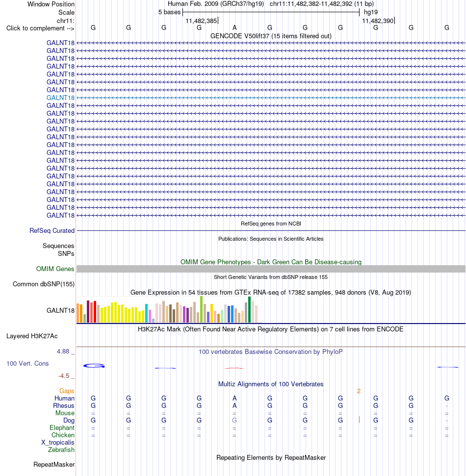This screenshot has height=476, width=466.
Task: Open the OMIM Gene Phenotypes green title
Action: [x=271, y=262]
